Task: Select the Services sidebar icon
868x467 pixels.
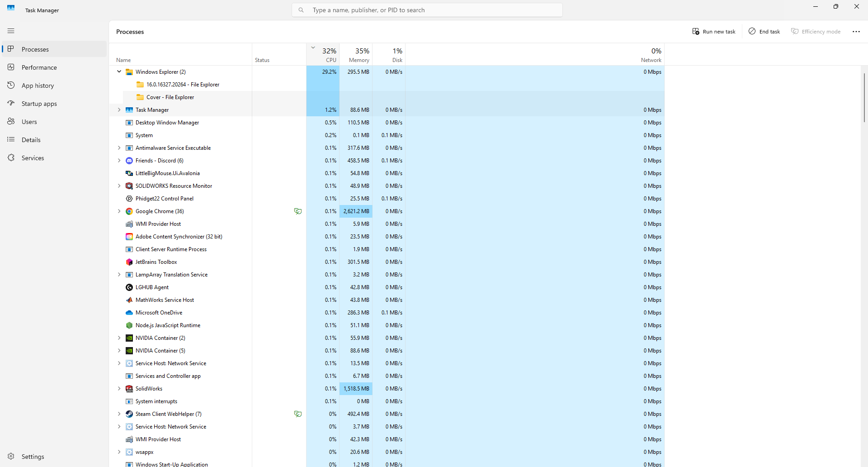Action: (11, 157)
